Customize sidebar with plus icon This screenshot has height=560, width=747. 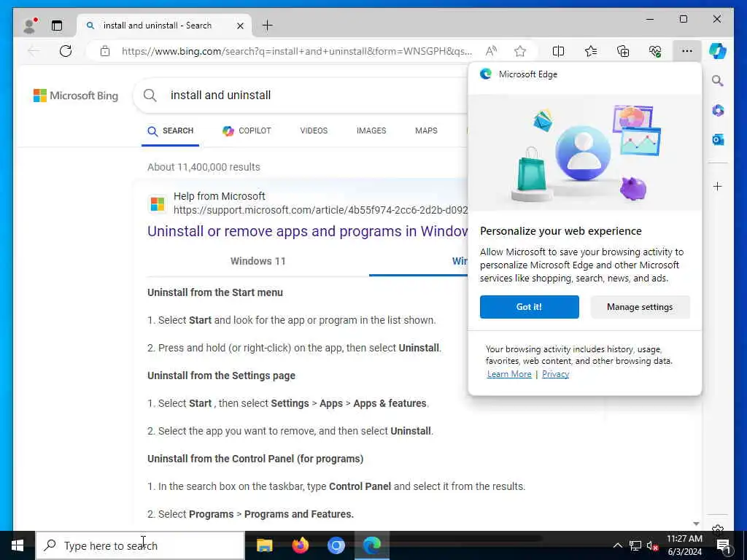[718, 186]
